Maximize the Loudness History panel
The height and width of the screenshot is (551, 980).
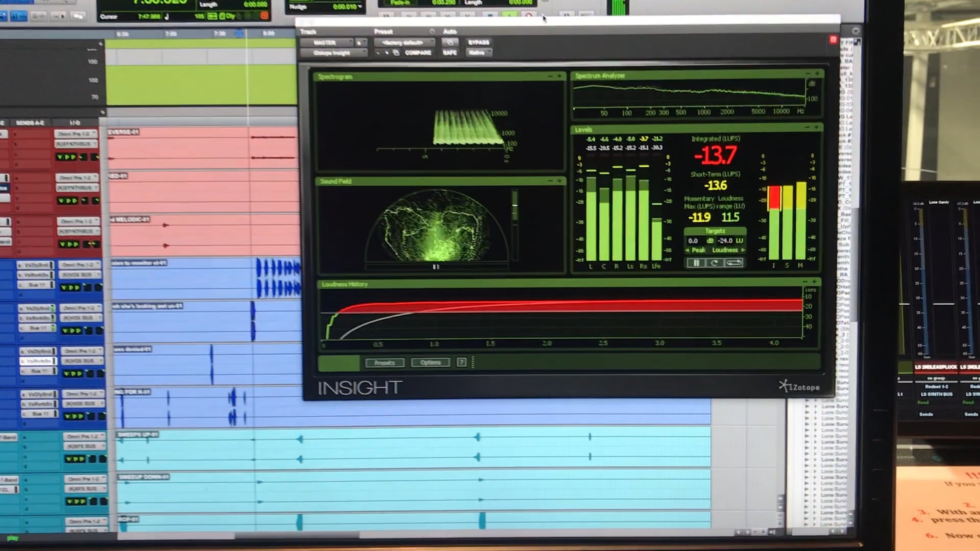pyautogui.click(x=814, y=282)
